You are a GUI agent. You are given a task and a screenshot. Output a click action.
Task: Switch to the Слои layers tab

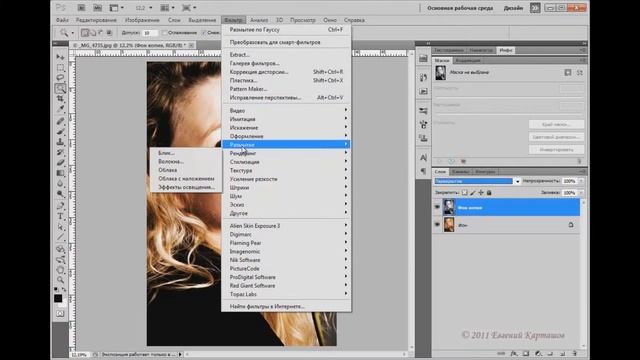(x=440, y=172)
